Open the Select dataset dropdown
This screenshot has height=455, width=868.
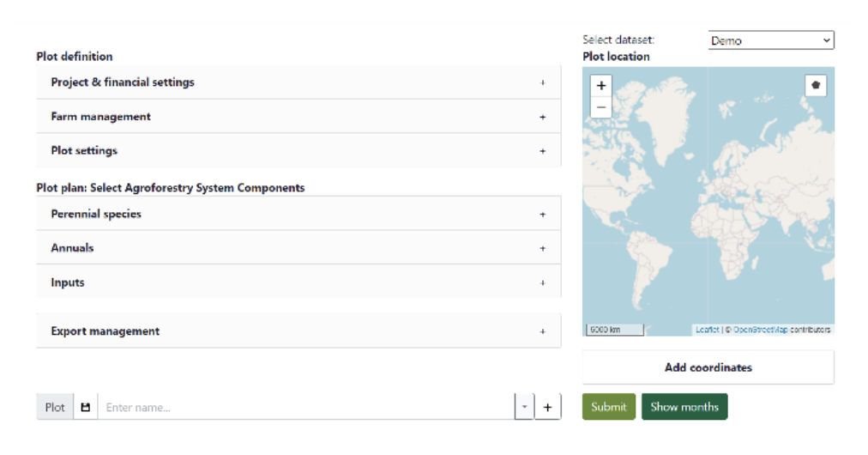point(771,40)
